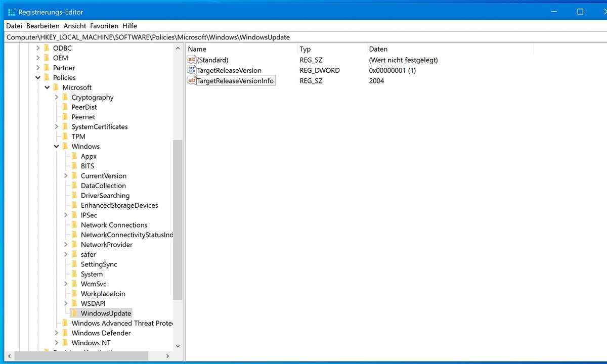Click the Windows Defender folder icon
This screenshot has width=607, height=364.
[65, 333]
